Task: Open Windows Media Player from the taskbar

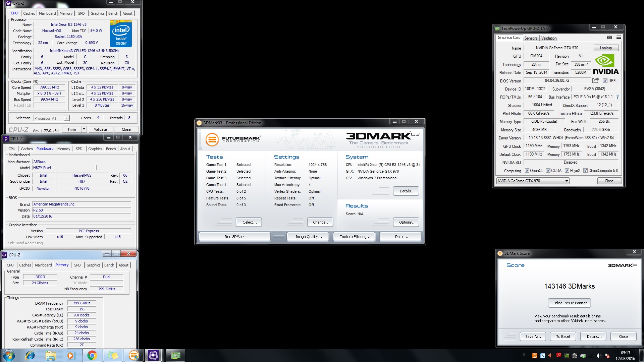Action: 71,355
